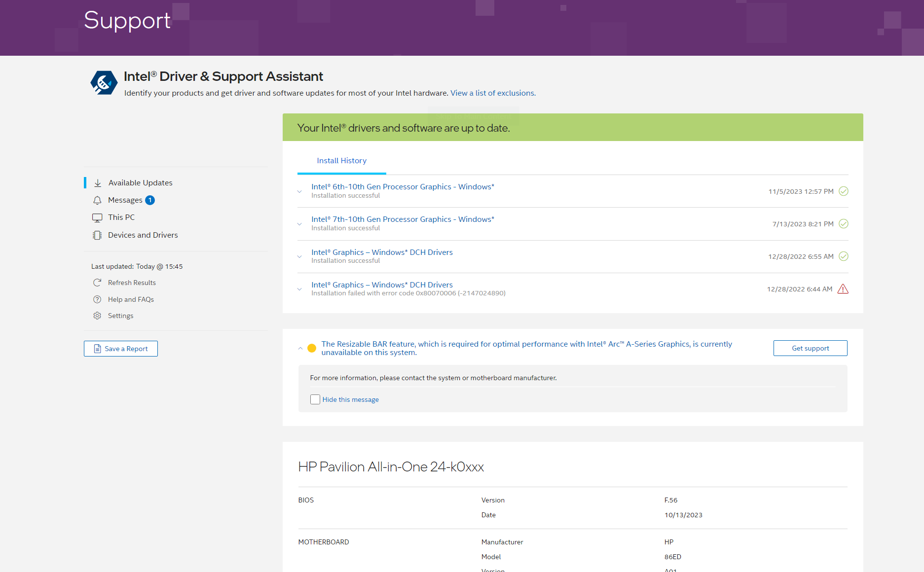Open This PC in the sidebar
The height and width of the screenshot is (572, 924).
coord(121,217)
